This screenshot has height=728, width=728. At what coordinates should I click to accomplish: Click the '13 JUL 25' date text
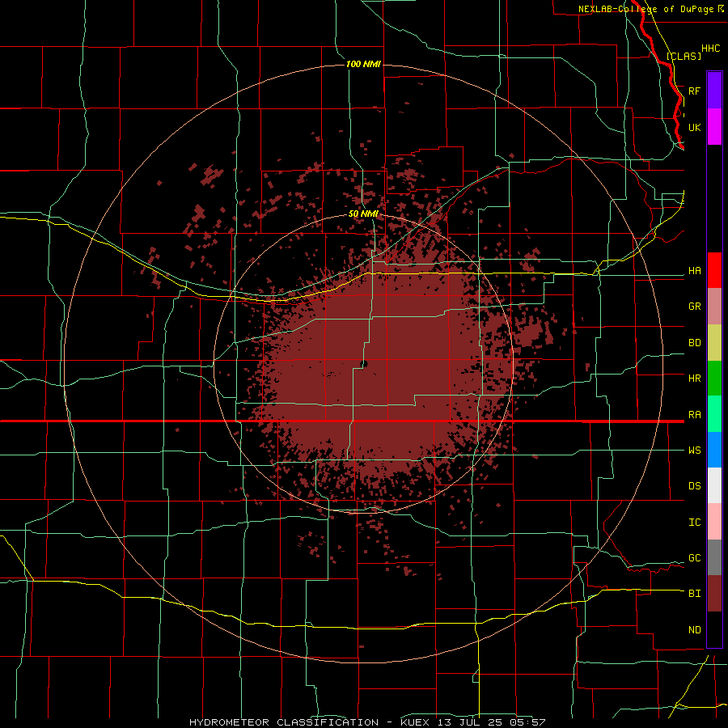tap(472, 722)
